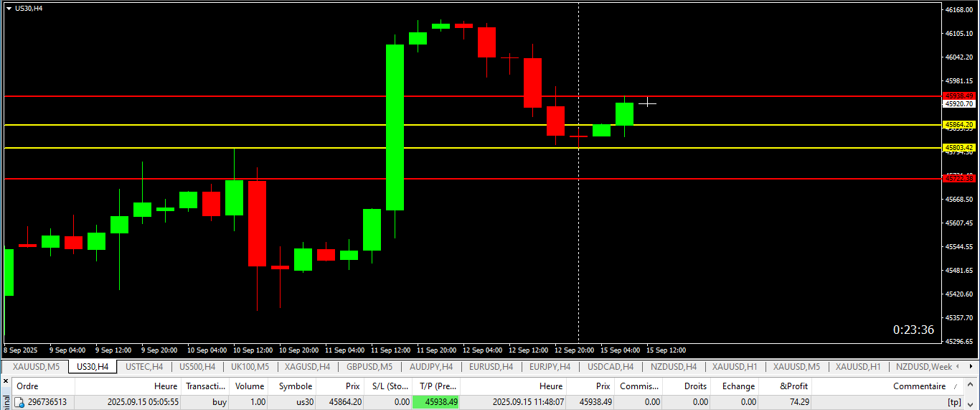Click the 8 Sep 2025 time label
The height and width of the screenshot is (410, 980).
20,350
